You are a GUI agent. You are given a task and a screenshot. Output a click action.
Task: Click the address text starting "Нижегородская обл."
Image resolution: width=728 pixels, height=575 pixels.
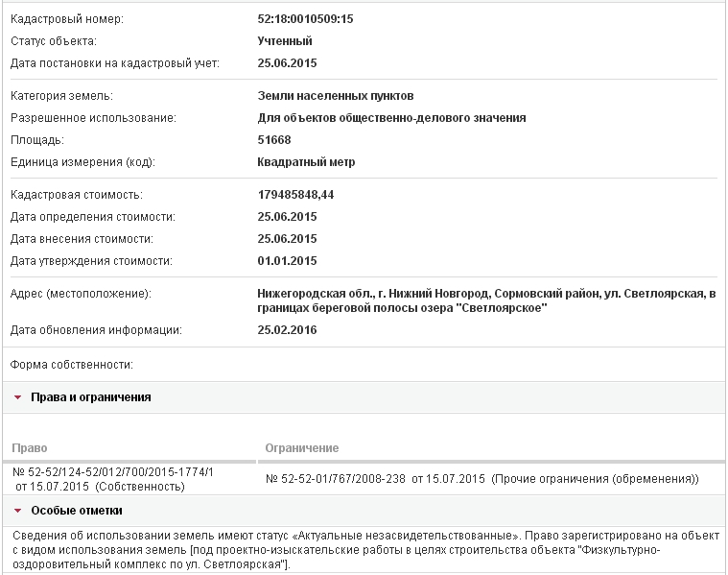click(x=486, y=300)
